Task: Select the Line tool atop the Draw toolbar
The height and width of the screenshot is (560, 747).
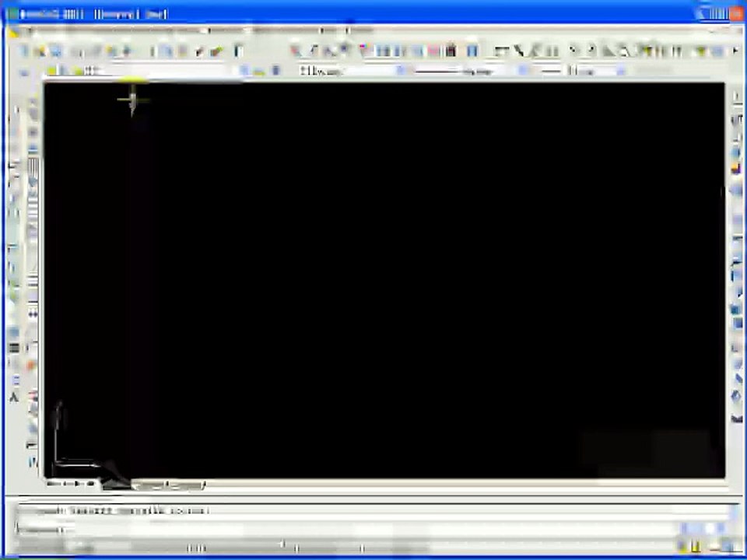Action: (x=16, y=110)
